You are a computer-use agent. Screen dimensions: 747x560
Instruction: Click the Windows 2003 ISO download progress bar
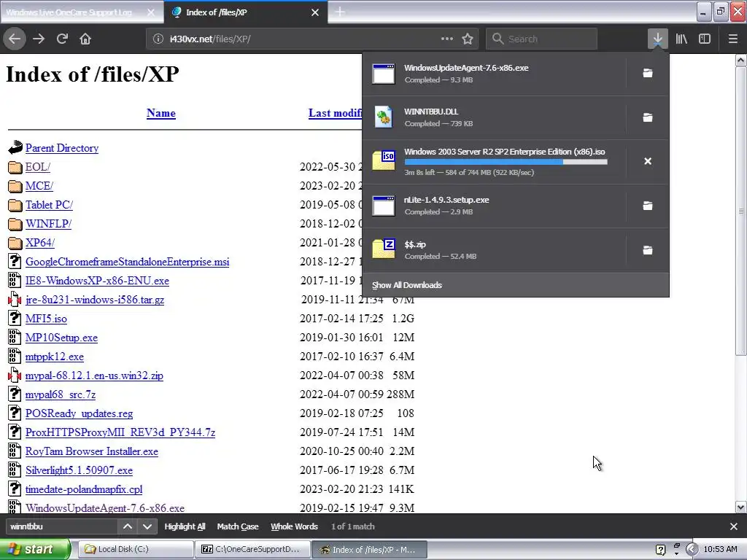pyautogui.click(x=506, y=162)
